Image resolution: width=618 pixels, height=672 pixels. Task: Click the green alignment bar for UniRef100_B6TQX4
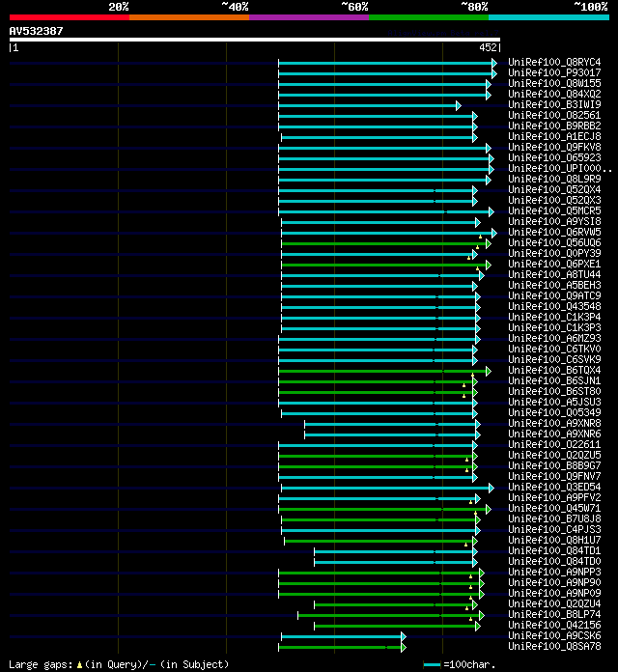[x=382, y=371]
